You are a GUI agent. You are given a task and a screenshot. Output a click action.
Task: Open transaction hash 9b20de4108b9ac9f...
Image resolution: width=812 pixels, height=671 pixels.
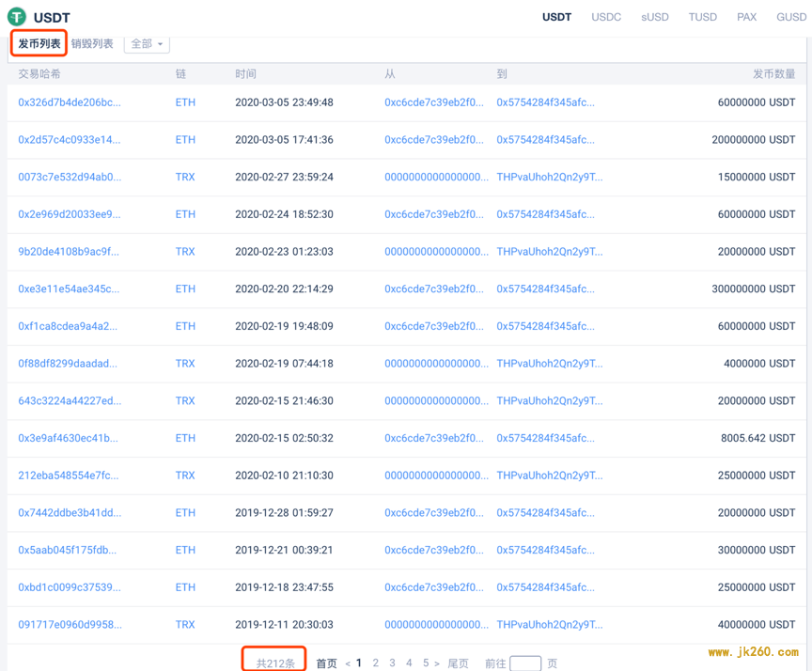coord(69,252)
